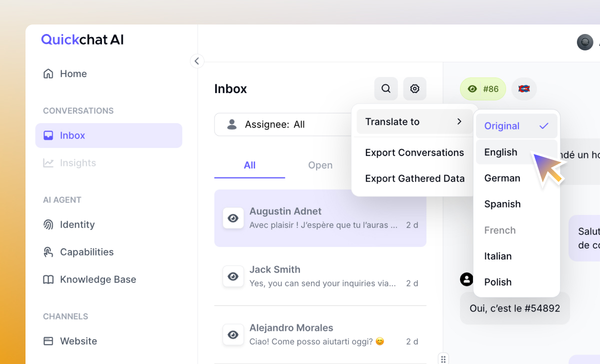Open the Alejandro Morales conversation name

pyautogui.click(x=291, y=328)
